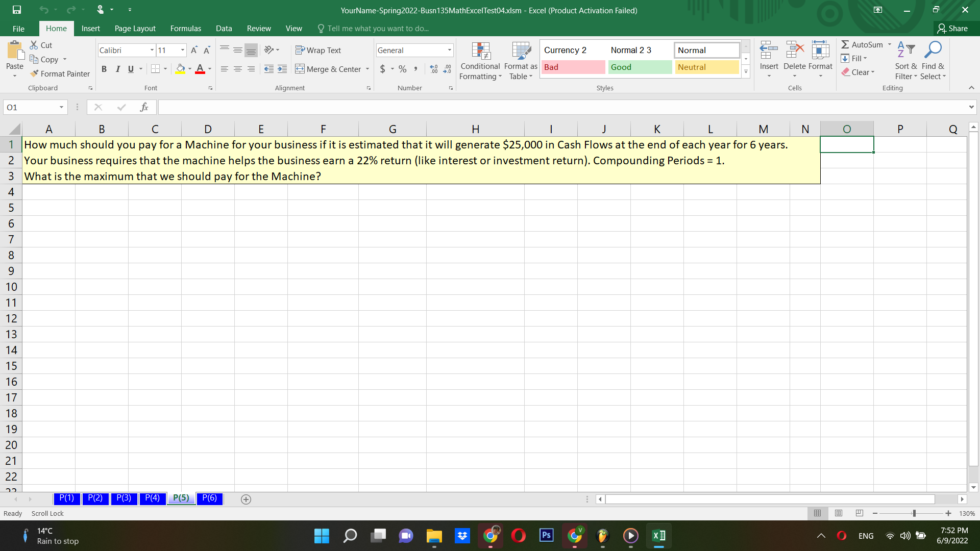Open the Name Box dropdown arrow
Viewport: 980px width, 551px height.
61,107
